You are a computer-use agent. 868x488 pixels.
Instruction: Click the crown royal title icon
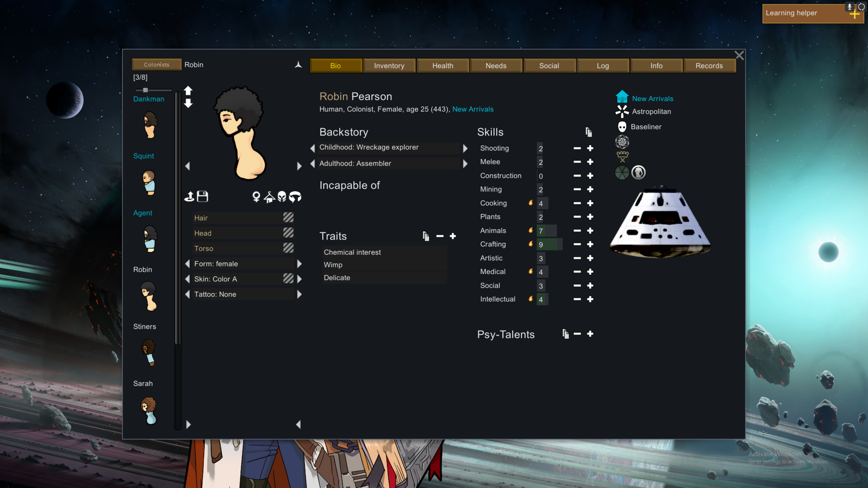(x=623, y=156)
